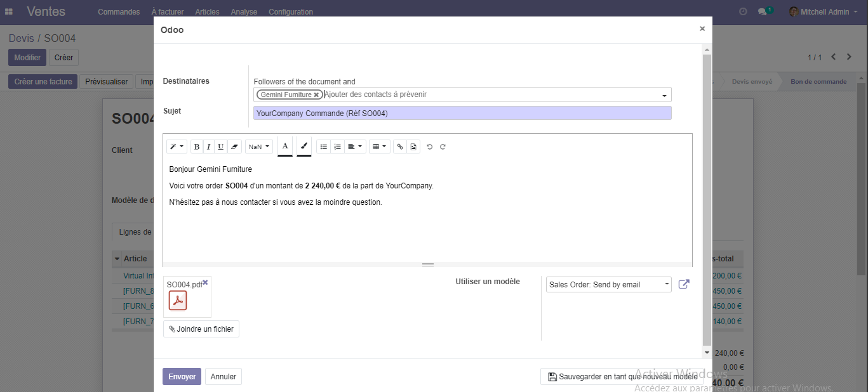Screen dimensions: 868x392
Task: Click the insert image icon
Action: [413, 147]
